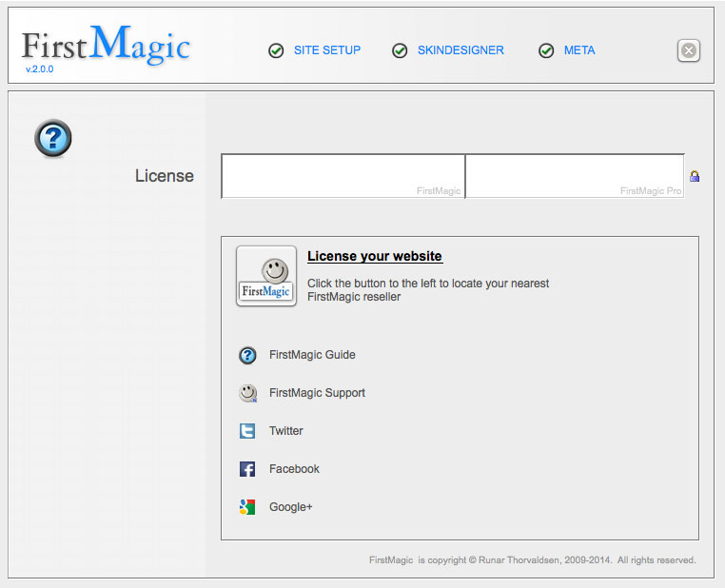This screenshot has height=588, width=725.
Task: Open the 'License your website' link
Action: pos(375,256)
